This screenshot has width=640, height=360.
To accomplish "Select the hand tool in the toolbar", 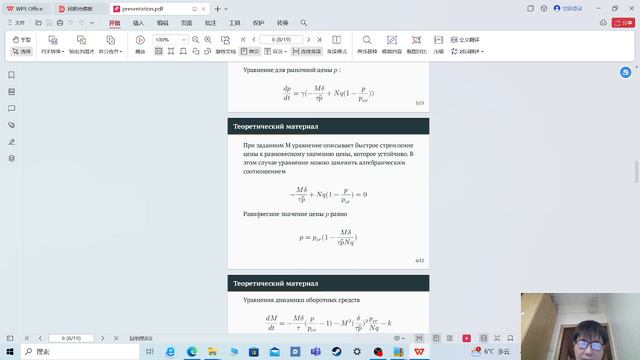I will pyautogui.click(x=21, y=40).
